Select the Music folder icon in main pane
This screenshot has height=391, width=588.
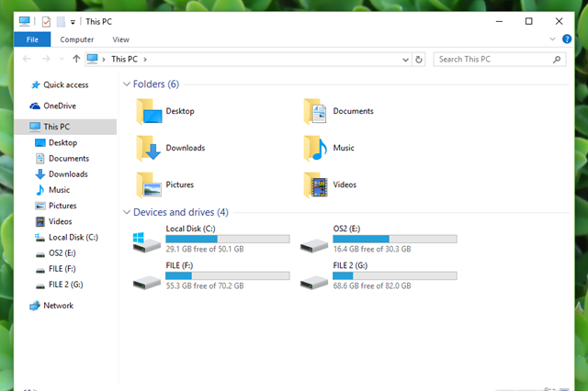pos(315,148)
